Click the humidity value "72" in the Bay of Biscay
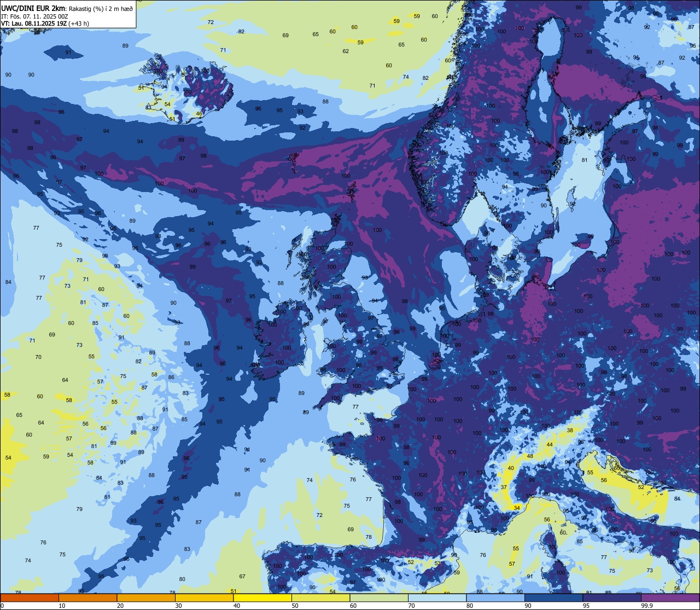 coord(319,515)
